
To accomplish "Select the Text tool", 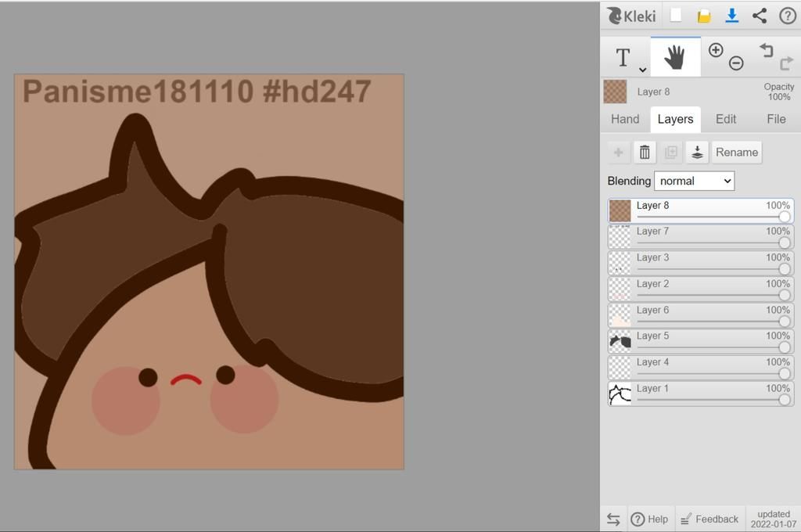I will pos(623,57).
